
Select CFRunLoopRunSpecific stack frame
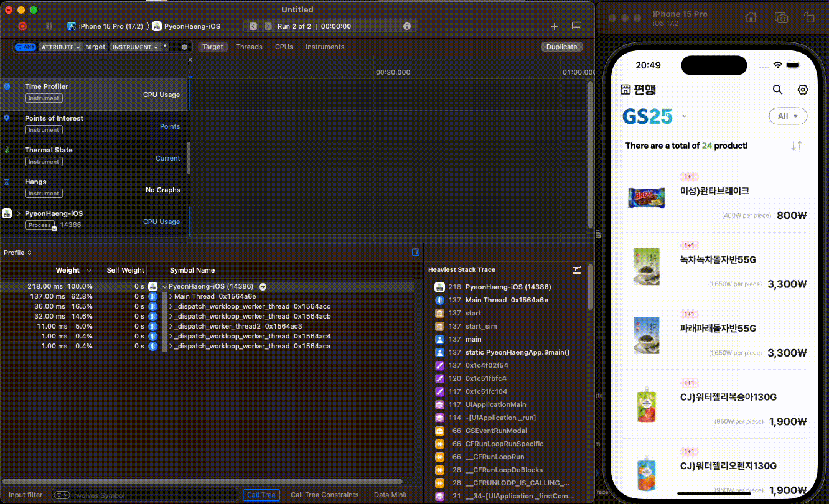pos(504,444)
